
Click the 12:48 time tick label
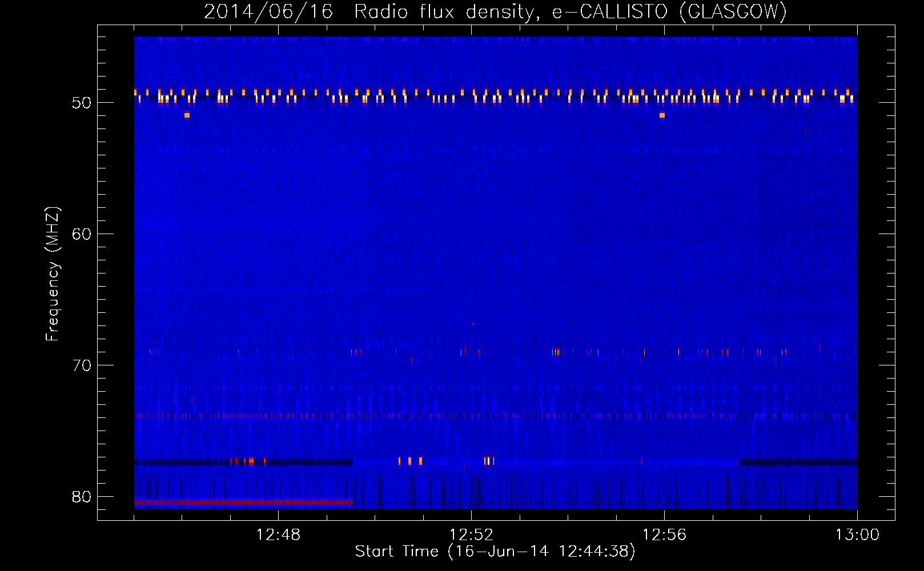278,535
